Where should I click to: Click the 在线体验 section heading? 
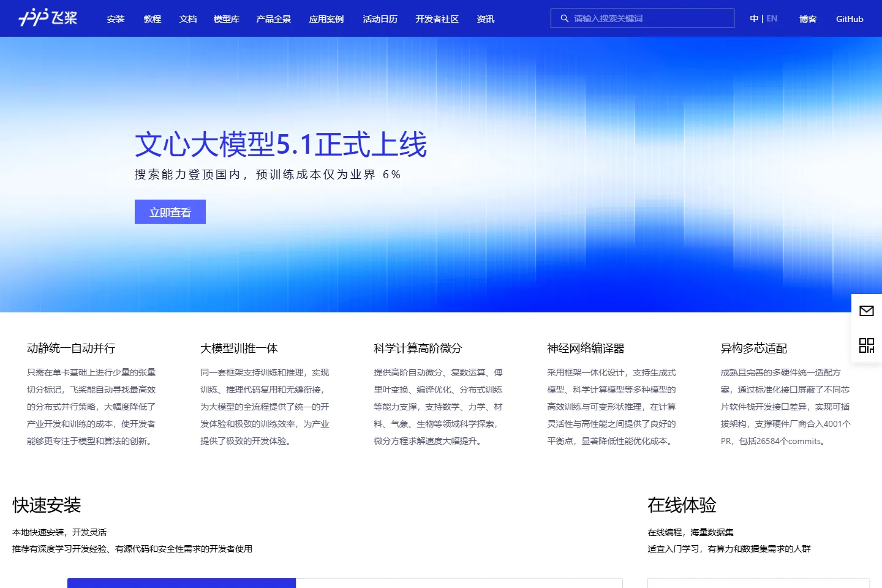coord(682,505)
